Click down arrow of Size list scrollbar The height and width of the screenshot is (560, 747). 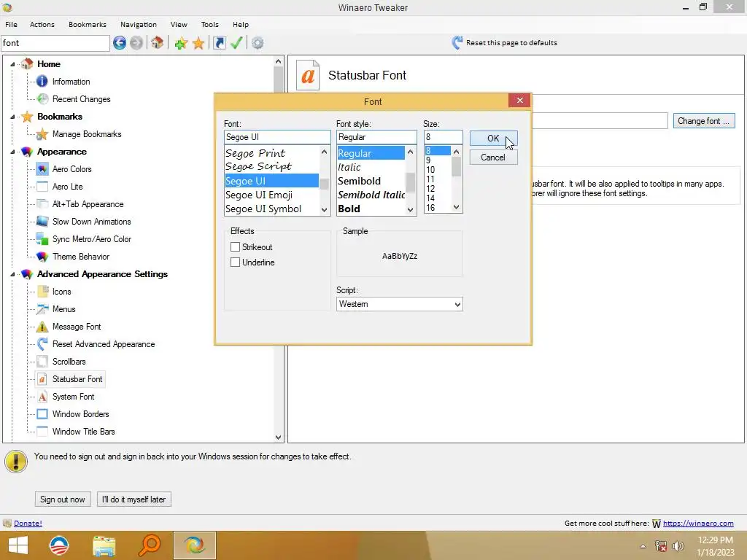click(456, 207)
